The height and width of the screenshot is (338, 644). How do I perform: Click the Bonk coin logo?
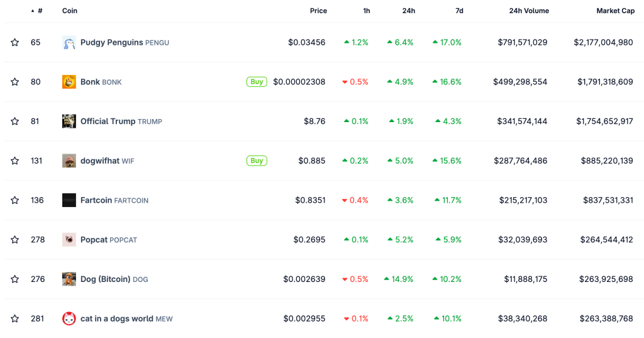click(x=69, y=82)
